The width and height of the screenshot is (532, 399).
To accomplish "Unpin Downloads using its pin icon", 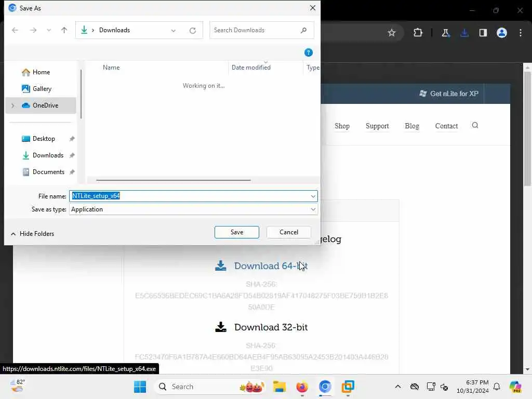I will 72,155.
